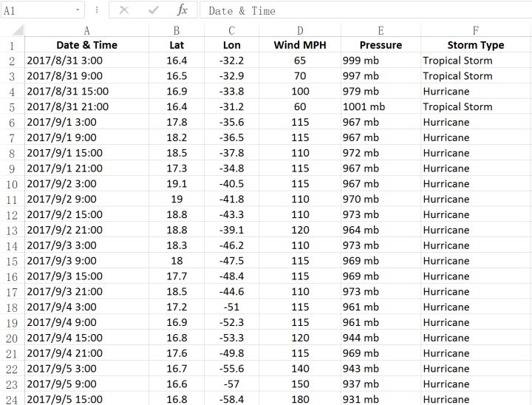Click latitude cell 17.8
Image resolution: width=532 pixels, height=405 pixels.
click(x=177, y=122)
